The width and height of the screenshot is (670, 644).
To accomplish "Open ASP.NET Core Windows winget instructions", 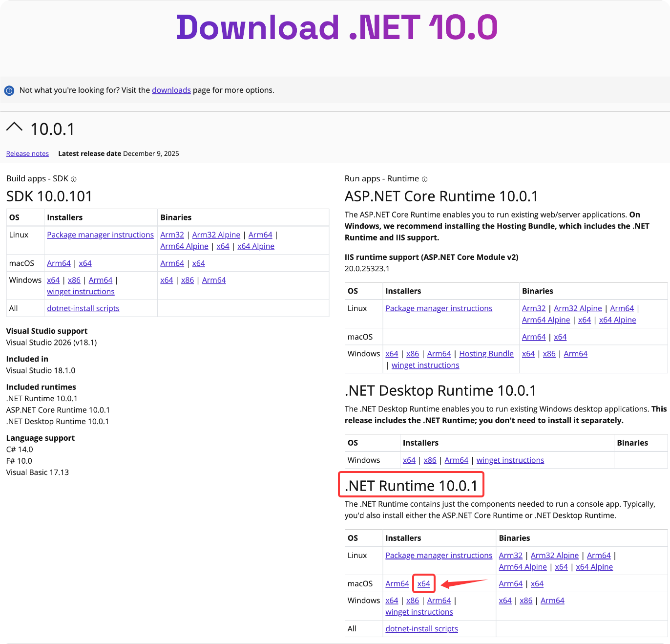I will pyautogui.click(x=425, y=365).
